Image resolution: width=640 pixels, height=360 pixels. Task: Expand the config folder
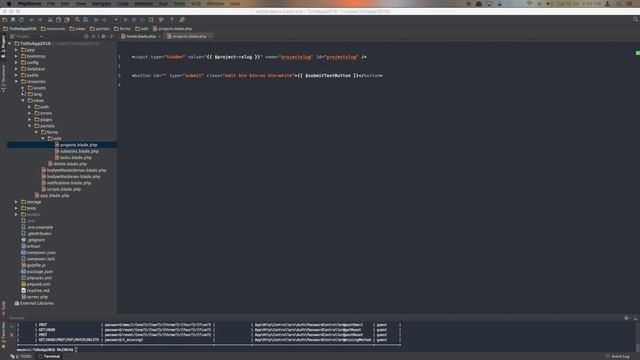16,62
